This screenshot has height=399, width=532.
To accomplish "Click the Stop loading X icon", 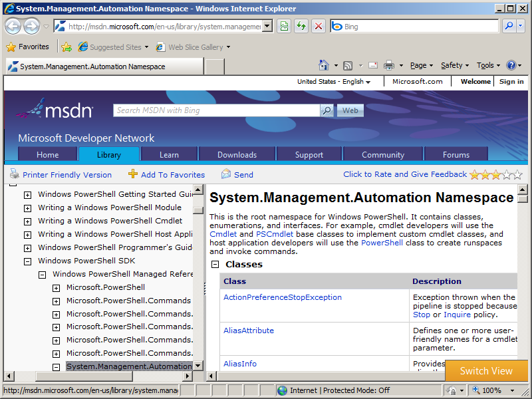I will pyautogui.click(x=319, y=27).
